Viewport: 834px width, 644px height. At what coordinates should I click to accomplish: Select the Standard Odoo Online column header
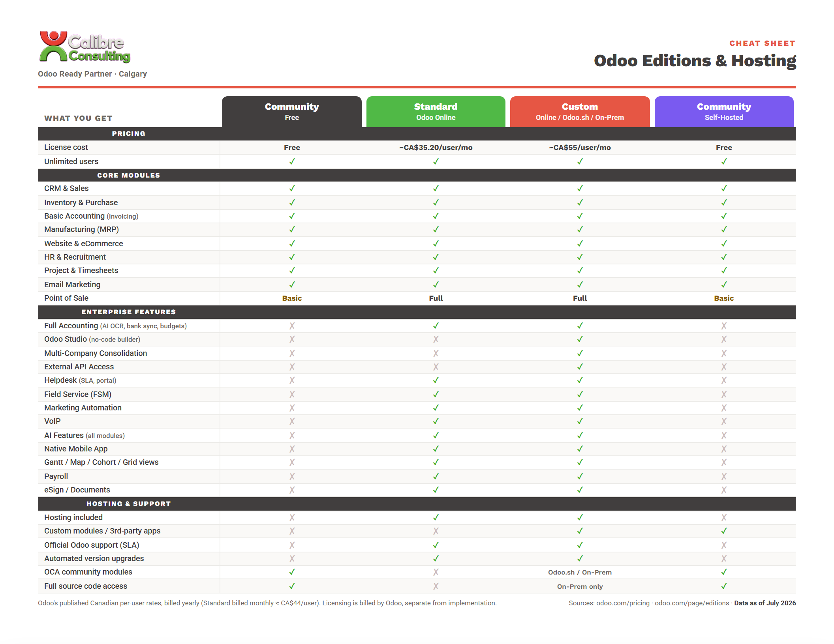tap(436, 112)
